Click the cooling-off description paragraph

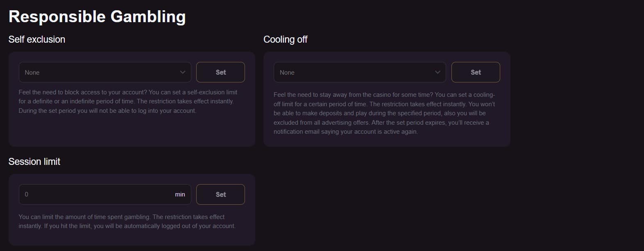click(384, 113)
